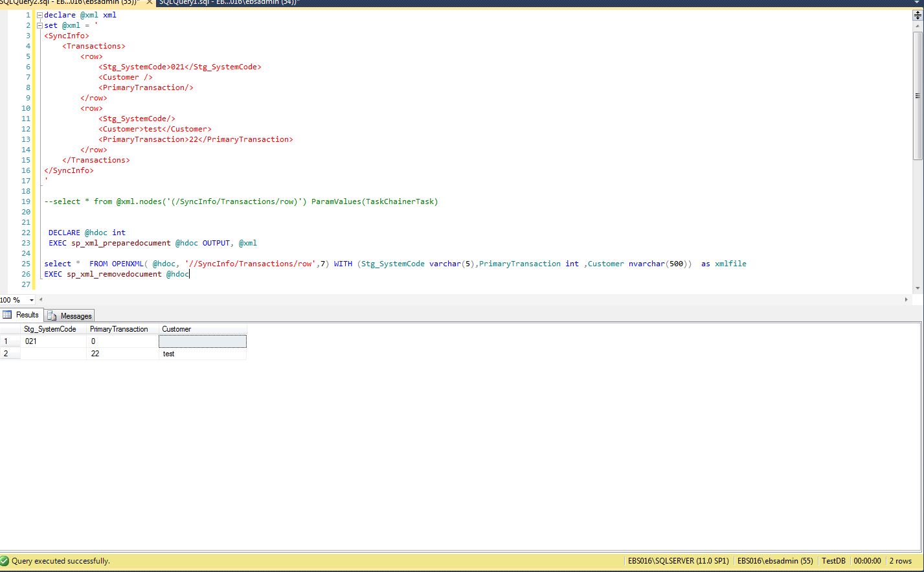Open the 100 % zoom dropdown
This screenshot has height=572, width=924.
[x=32, y=300]
